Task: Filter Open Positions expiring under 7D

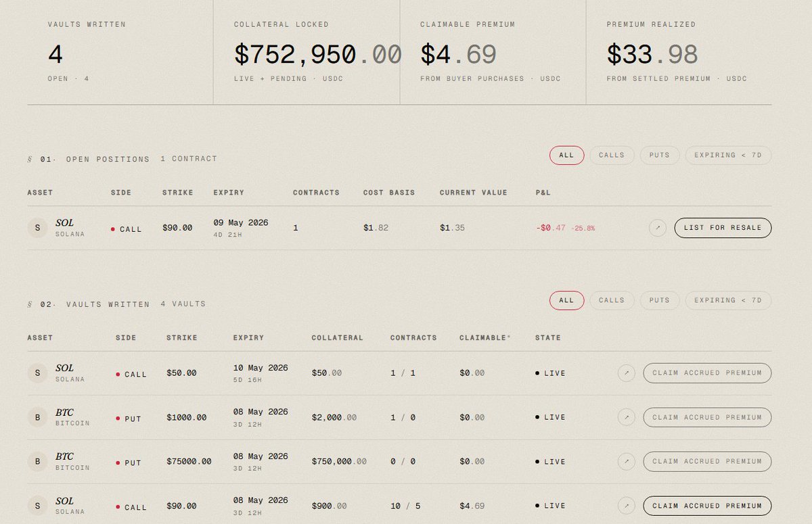Action: (x=728, y=156)
